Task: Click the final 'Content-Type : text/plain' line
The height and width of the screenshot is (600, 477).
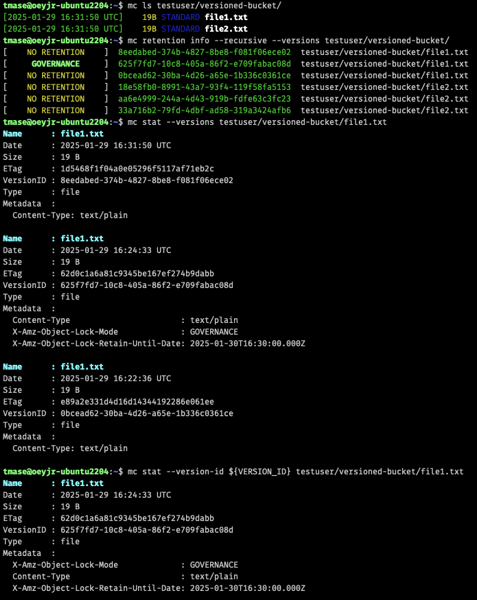Action: click(125, 576)
